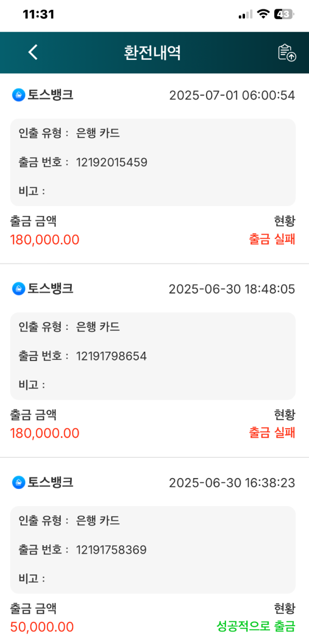Tap the 2025-07-01 06:00:54 timestamp
Viewport: 309px width, 644px height.
point(232,95)
